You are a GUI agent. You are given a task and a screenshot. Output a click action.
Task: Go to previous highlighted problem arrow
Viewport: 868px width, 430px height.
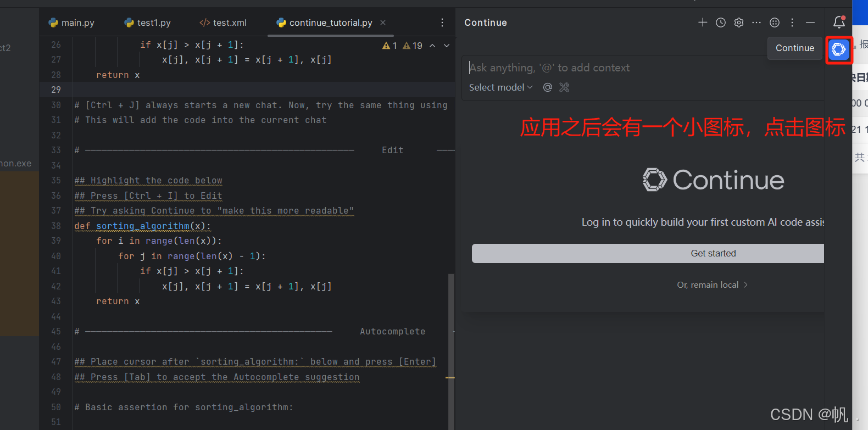click(x=432, y=46)
